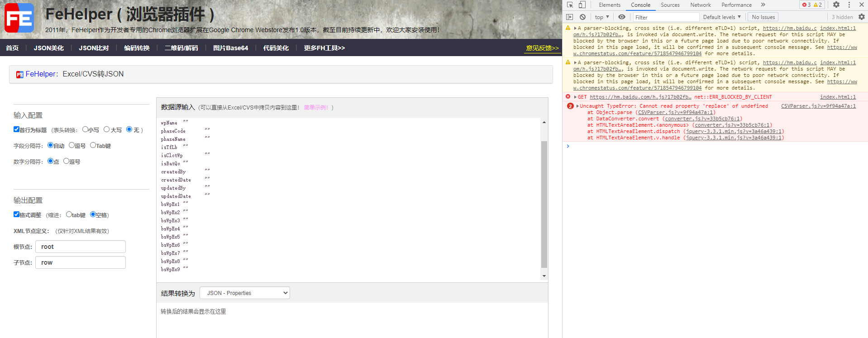Toggle DevTools device toolbar icon
The image size is (868, 338).
(582, 5)
